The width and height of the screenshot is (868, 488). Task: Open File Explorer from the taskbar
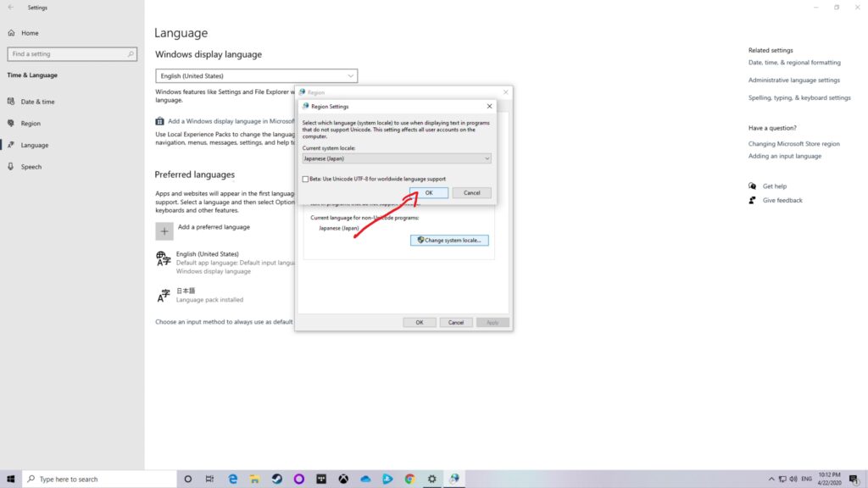click(x=254, y=479)
